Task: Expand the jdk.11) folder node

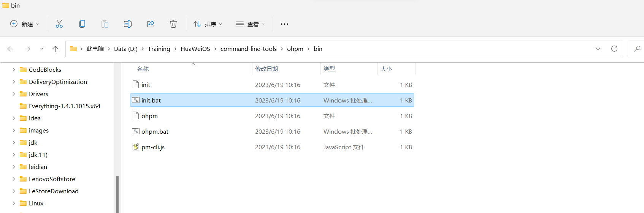Action: 14,155
